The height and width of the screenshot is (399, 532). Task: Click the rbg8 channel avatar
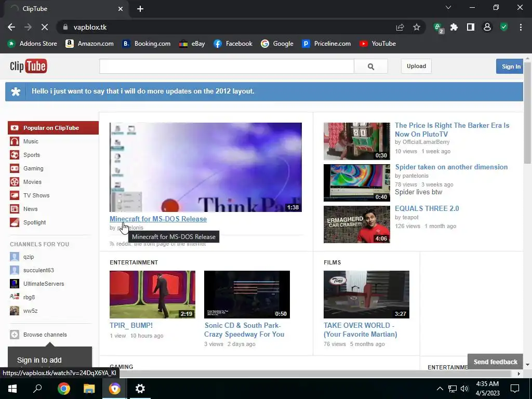click(x=15, y=297)
